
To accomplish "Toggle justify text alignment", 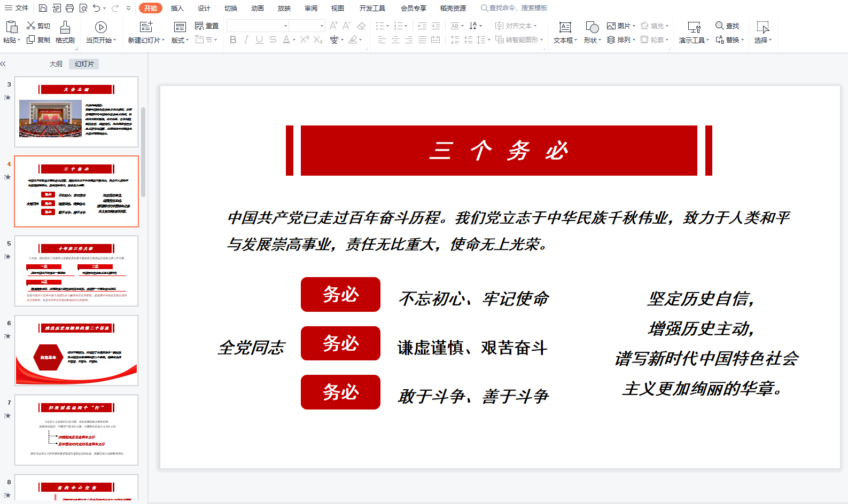I will click(x=422, y=40).
